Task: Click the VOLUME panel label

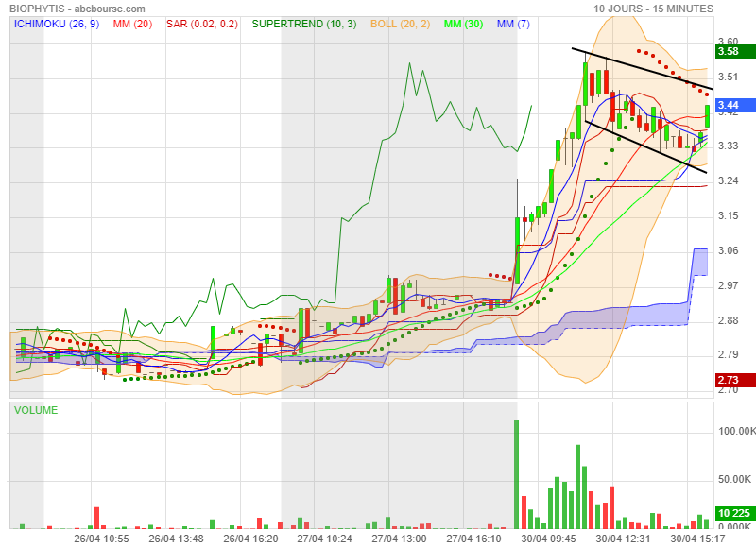Action: point(36,410)
